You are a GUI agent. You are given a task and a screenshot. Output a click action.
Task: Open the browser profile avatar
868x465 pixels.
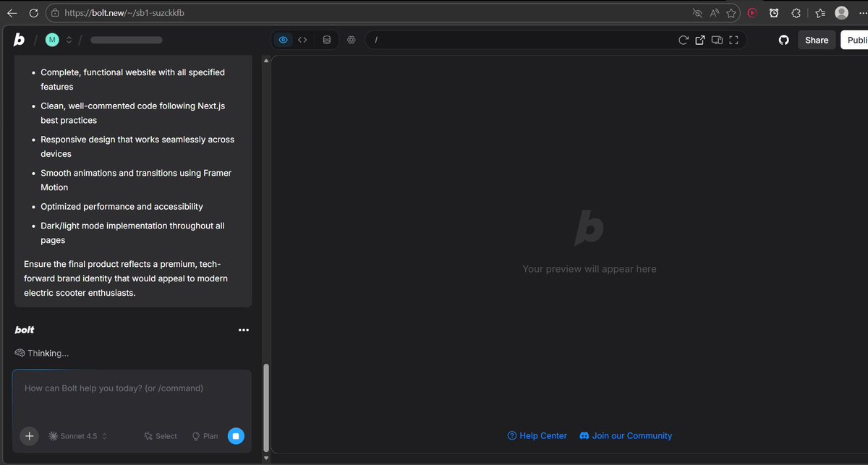pyautogui.click(x=841, y=12)
